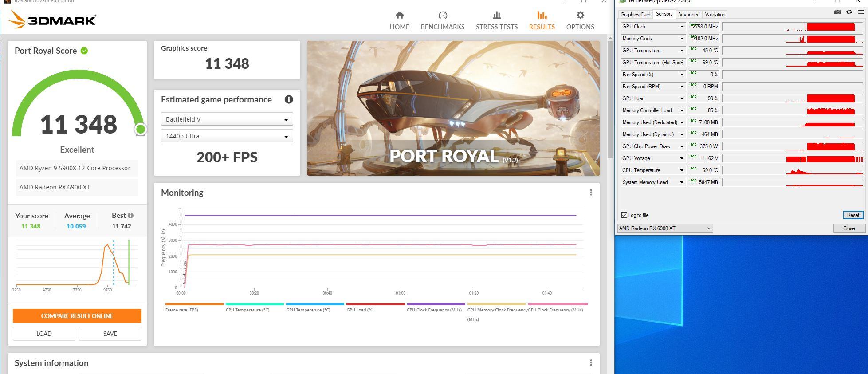Click the average score 10 059
The width and height of the screenshot is (868, 374).
pos(76,226)
